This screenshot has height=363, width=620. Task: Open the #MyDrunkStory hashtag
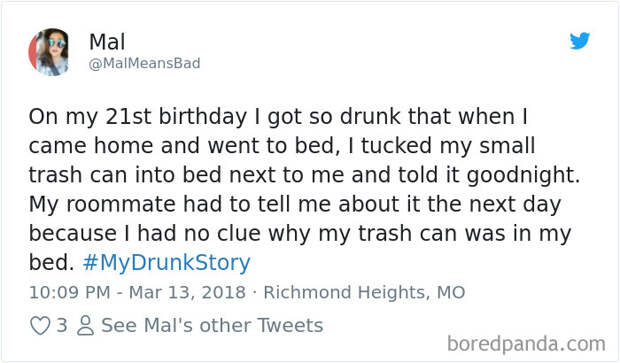[x=167, y=263]
